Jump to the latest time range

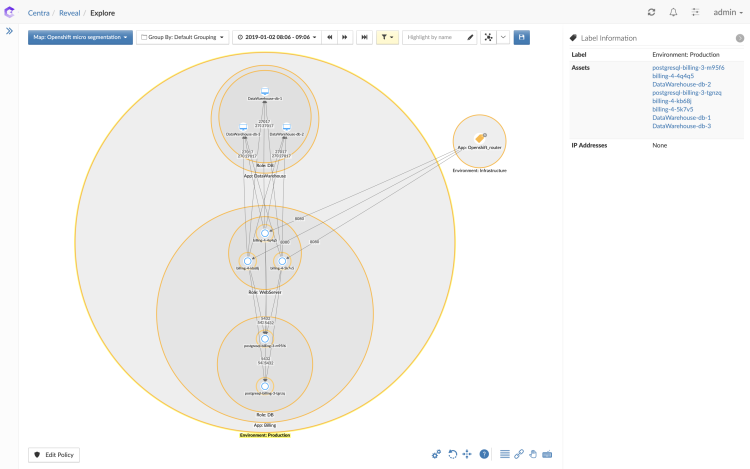364,37
